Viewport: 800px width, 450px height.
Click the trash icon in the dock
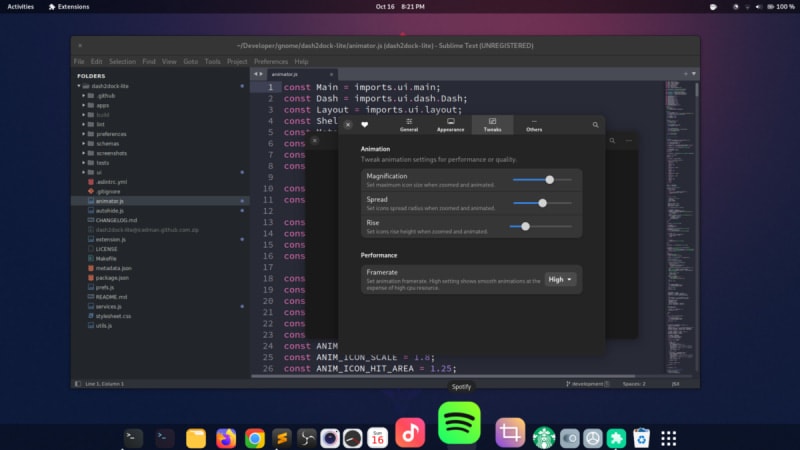click(642, 438)
